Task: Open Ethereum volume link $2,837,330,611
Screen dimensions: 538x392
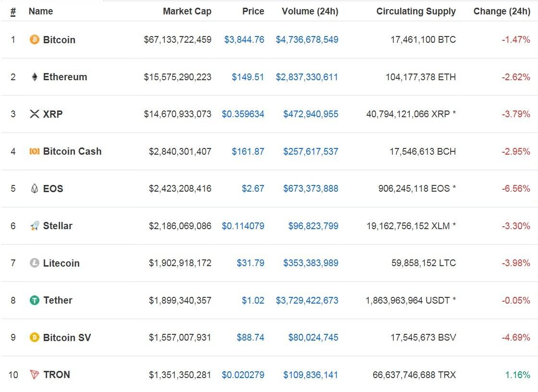Action: (x=307, y=77)
